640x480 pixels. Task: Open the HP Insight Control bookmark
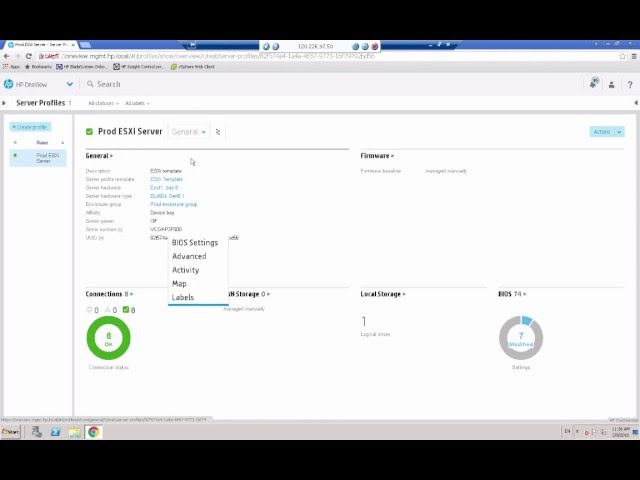pyautogui.click(x=138, y=67)
